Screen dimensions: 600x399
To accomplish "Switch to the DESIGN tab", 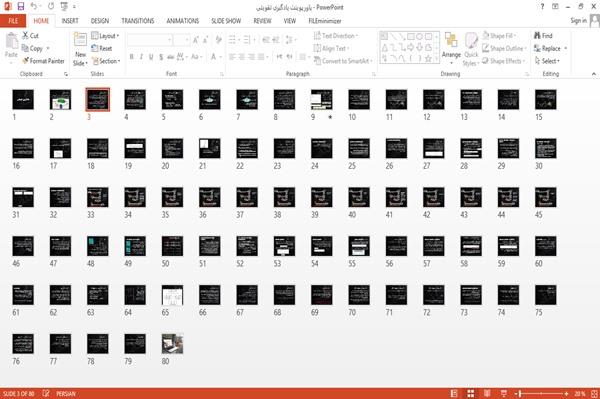I will coord(100,21).
